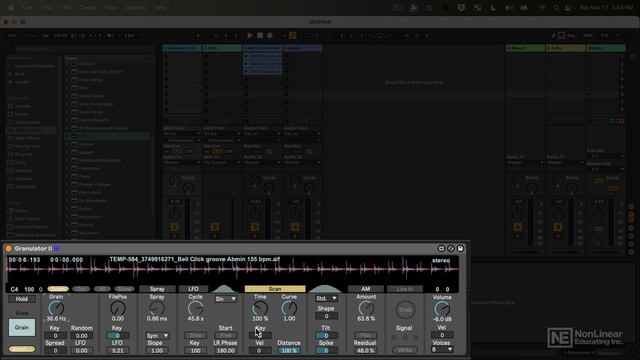Toggle the Granulator II device on/off button
This screenshot has height=360, width=640.
8,249
